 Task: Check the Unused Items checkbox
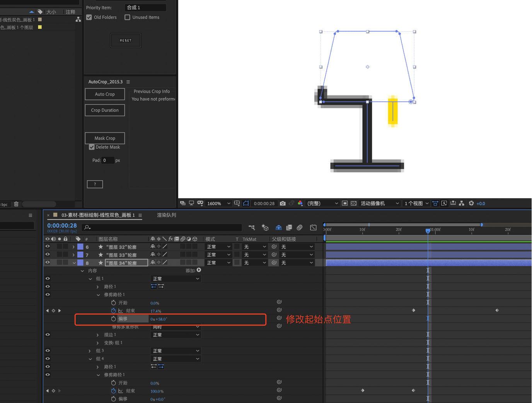coord(127,17)
